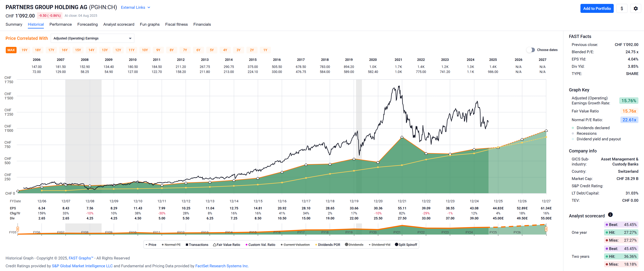Select the 7Y time range

(x=185, y=50)
